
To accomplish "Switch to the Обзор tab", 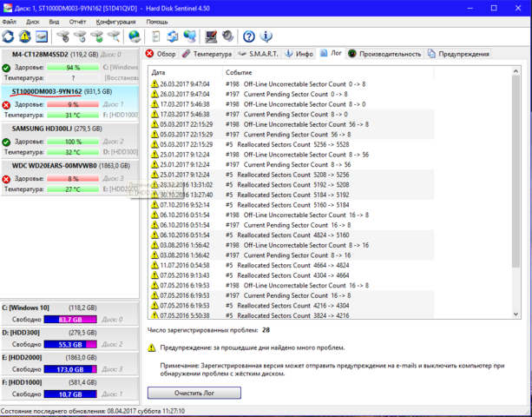I will pyautogui.click(x=161, y=54).
